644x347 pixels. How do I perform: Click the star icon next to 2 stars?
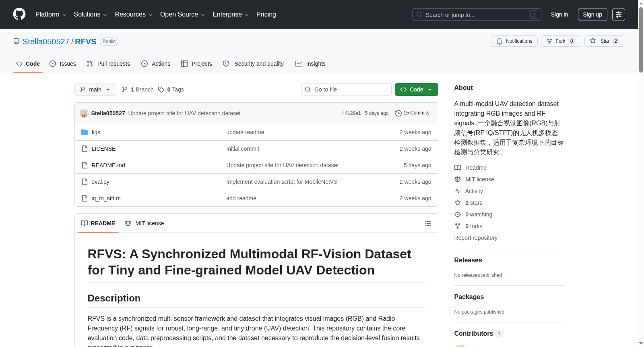tap(458, 203)
